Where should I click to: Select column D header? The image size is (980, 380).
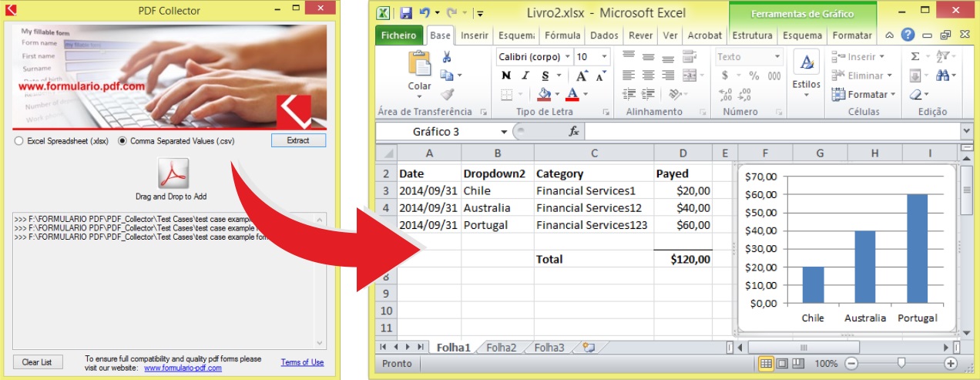click(683, 153)
